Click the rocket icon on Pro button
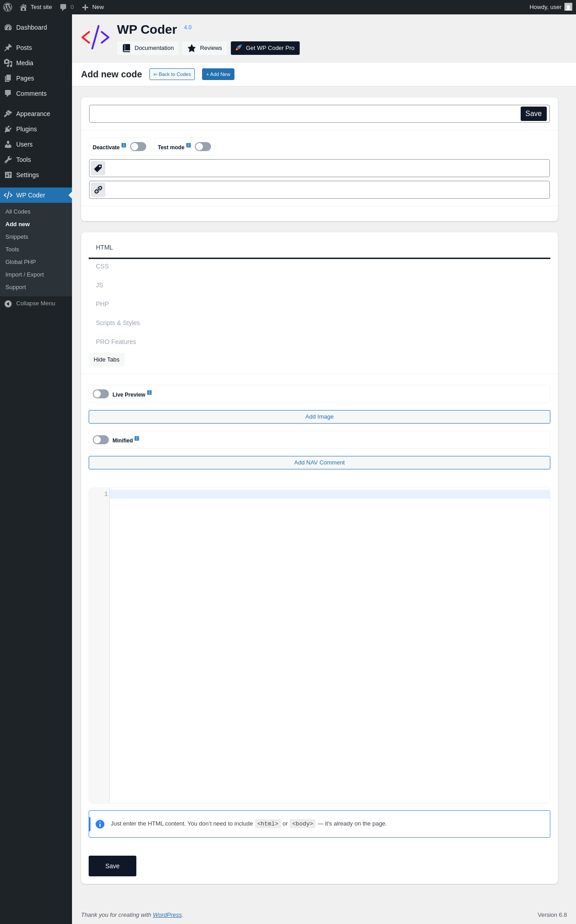 pos(239,48)
